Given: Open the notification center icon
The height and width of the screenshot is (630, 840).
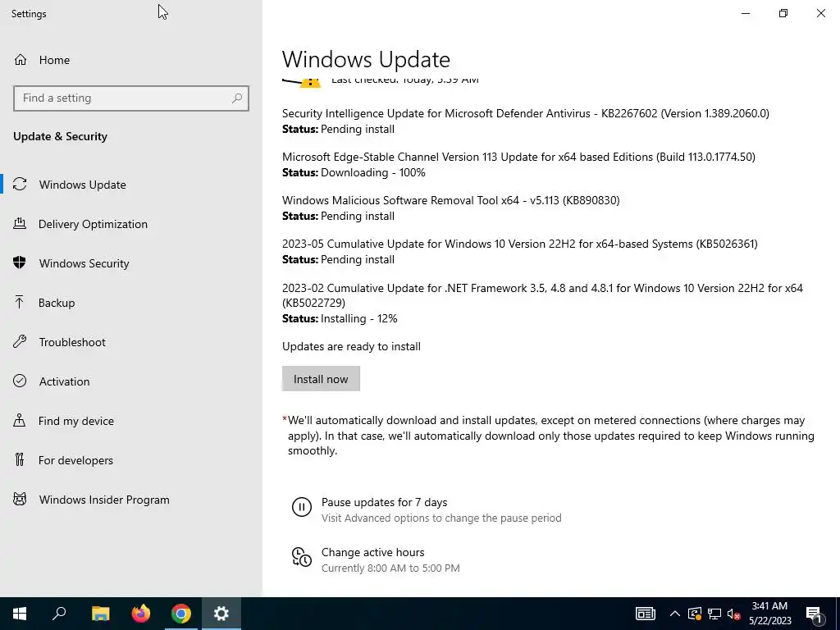Looking at the screenshot, I should click(814, 614).
